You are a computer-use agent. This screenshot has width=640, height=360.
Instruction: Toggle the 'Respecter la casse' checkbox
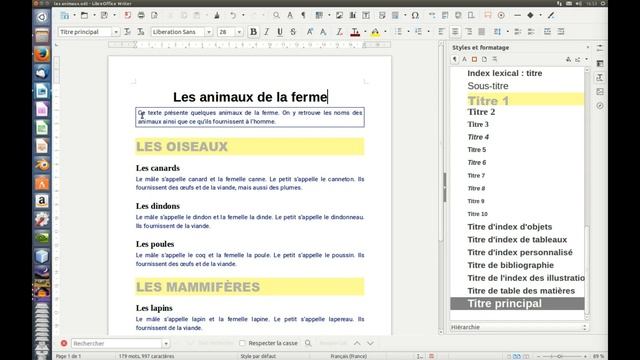tap(242, 343)
